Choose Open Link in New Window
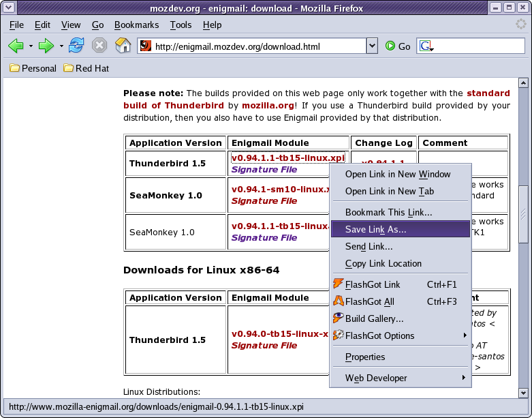The image size is (532, 418). click(401, 174)
